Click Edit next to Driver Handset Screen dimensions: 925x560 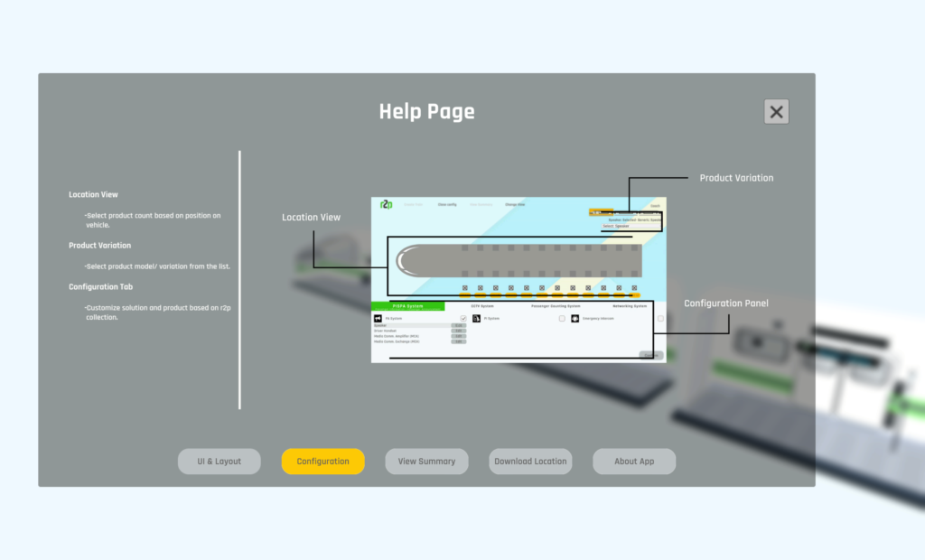pos(459,331)
